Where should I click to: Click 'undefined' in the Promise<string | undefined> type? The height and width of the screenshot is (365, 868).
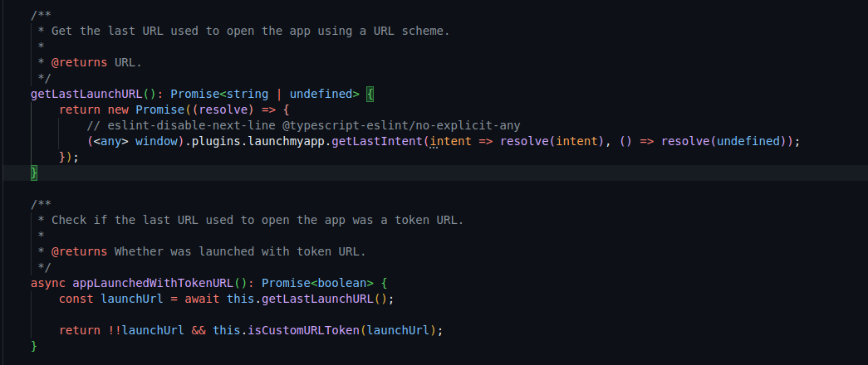click(321, 94)
